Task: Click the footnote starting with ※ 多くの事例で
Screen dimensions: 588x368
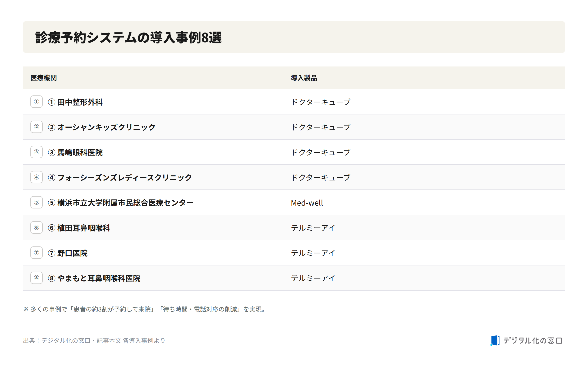Action: [145, 309]
